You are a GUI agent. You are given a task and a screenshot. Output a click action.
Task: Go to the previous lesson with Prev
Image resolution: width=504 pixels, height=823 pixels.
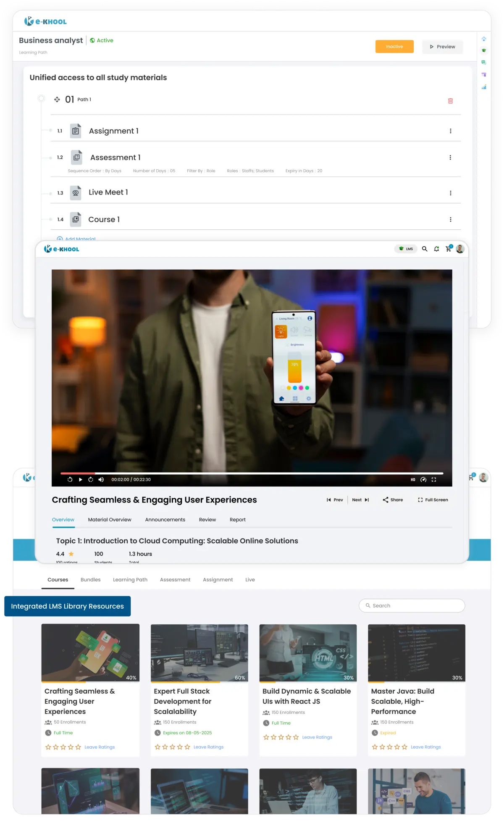[x=335, y=500]
